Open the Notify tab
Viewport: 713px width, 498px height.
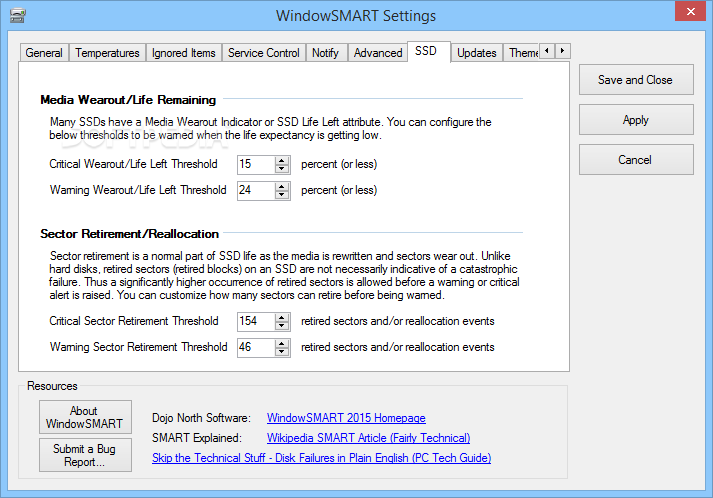click(326, 53)
